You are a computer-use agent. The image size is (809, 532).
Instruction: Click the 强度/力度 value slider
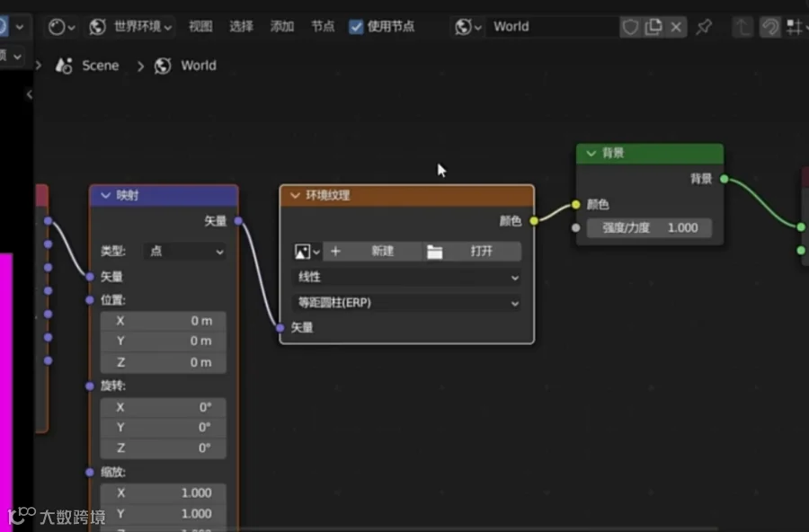pos(650,227)
